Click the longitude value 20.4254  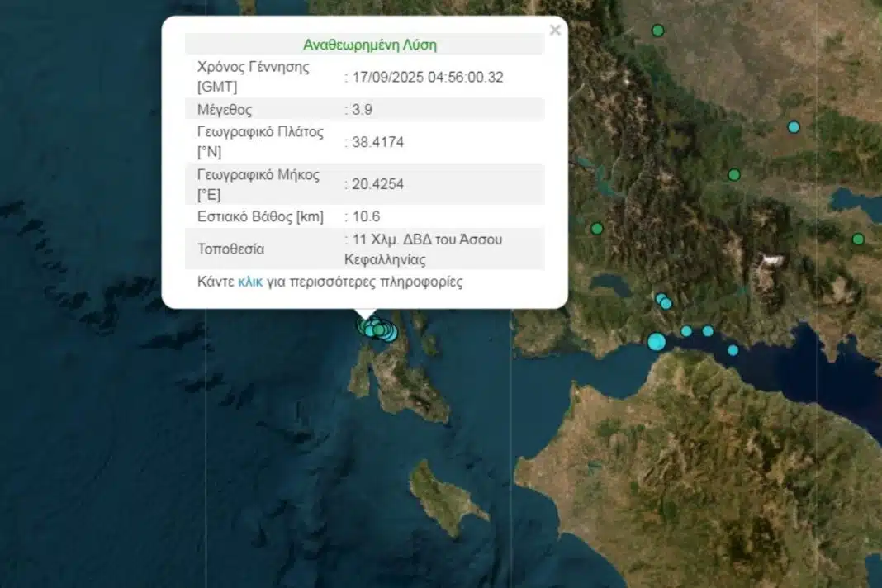(377, 184)
